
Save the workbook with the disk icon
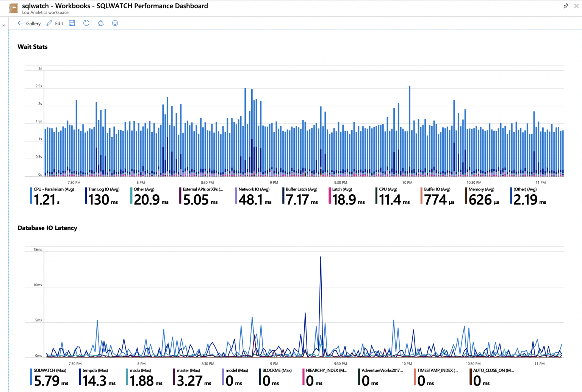pyautogui.click(x=72, y=23)
